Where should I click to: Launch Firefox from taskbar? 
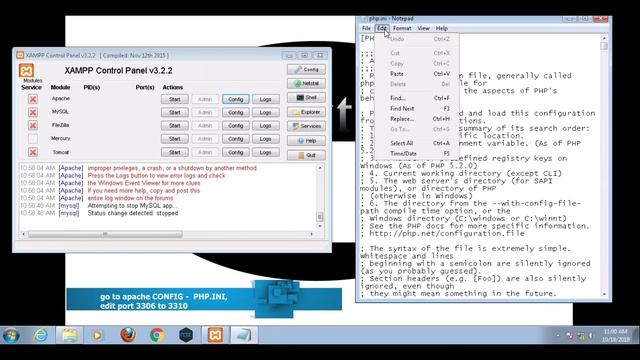tap(128, 335)
